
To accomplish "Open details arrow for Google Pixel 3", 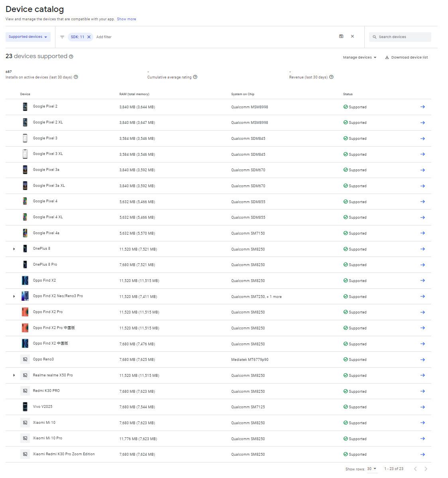I will (422, 139).
